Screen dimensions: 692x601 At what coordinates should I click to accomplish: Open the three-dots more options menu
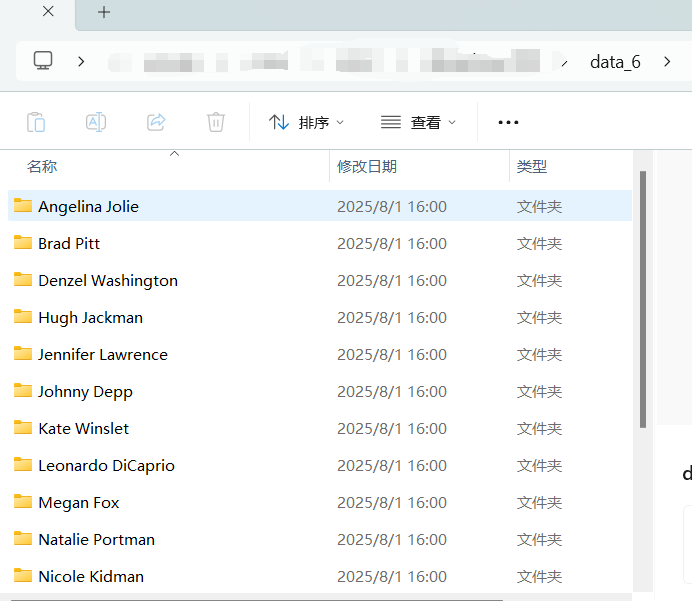[508, 122]
